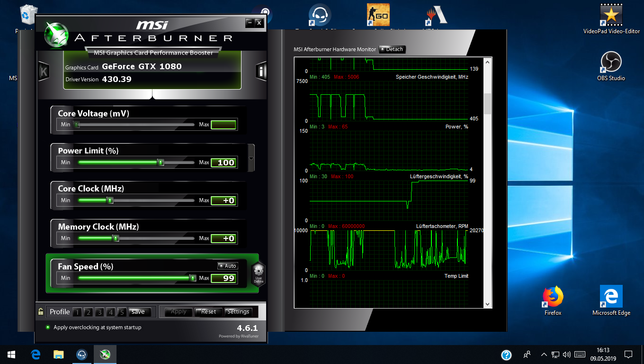The height and width of the screenshot is (364, 644).
Task: Click the Temp Limit graph label
Action: point(456,276)
